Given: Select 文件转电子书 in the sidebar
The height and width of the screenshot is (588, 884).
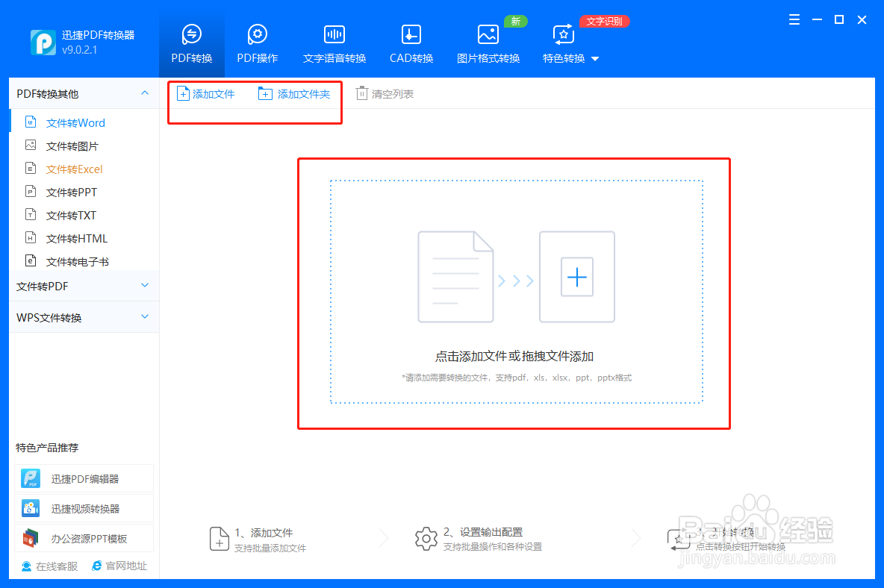Looking at the screenshot, I should [x=78, y=261].
